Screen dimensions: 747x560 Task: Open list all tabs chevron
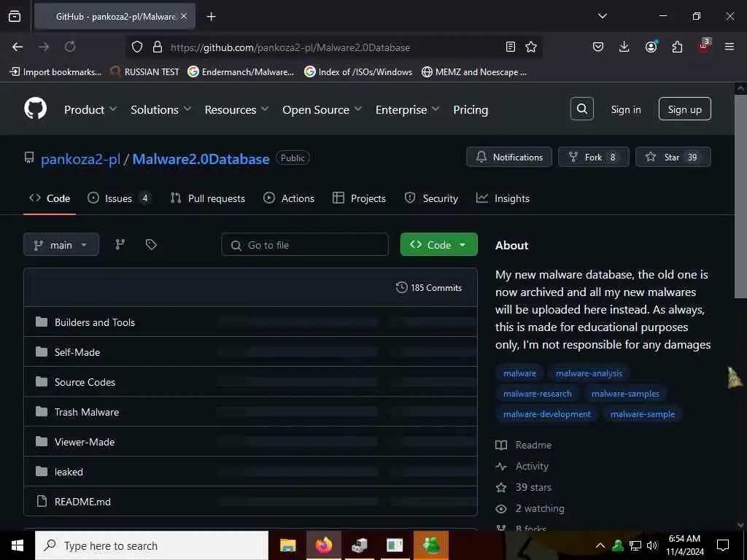coord(602,16)
